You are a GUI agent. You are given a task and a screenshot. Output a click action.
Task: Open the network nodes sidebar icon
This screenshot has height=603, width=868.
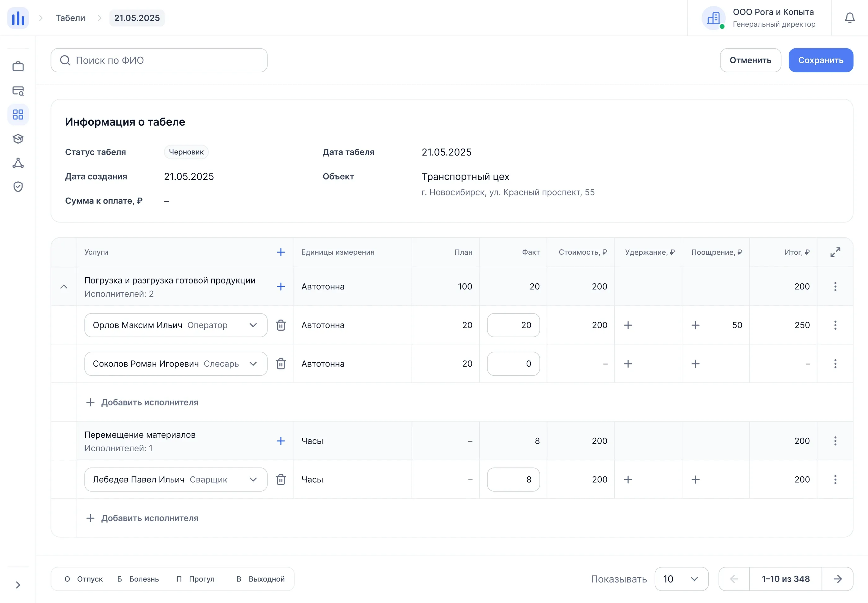[18, 163]
